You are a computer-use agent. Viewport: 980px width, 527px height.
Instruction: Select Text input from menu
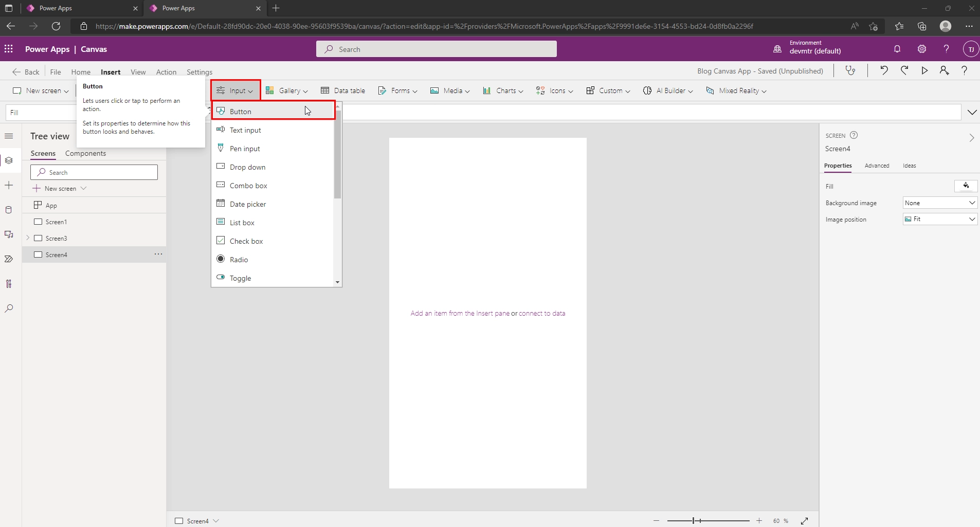coord(273,130)
